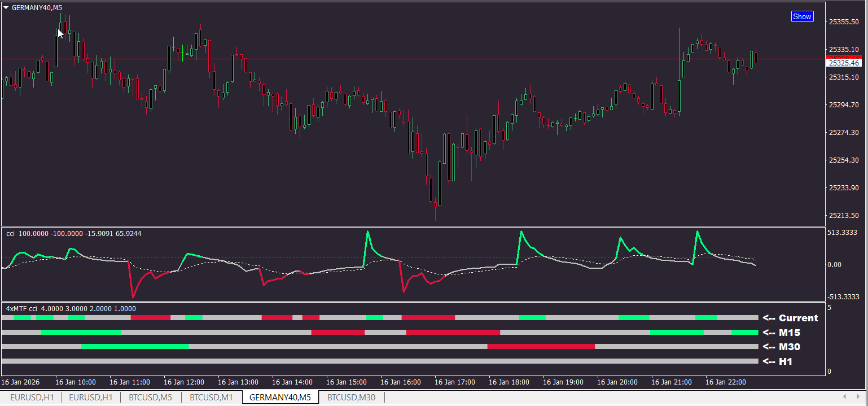Viewport: 868px width, 406px height.
Task: Click the cci indicator label text
Action: click(74, 233)
